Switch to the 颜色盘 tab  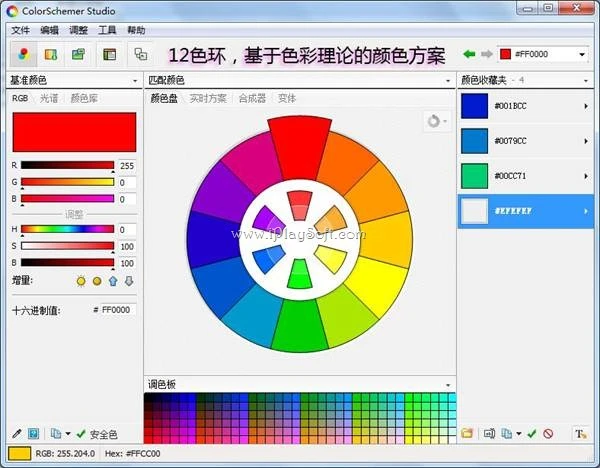click(x=164, y=98)
